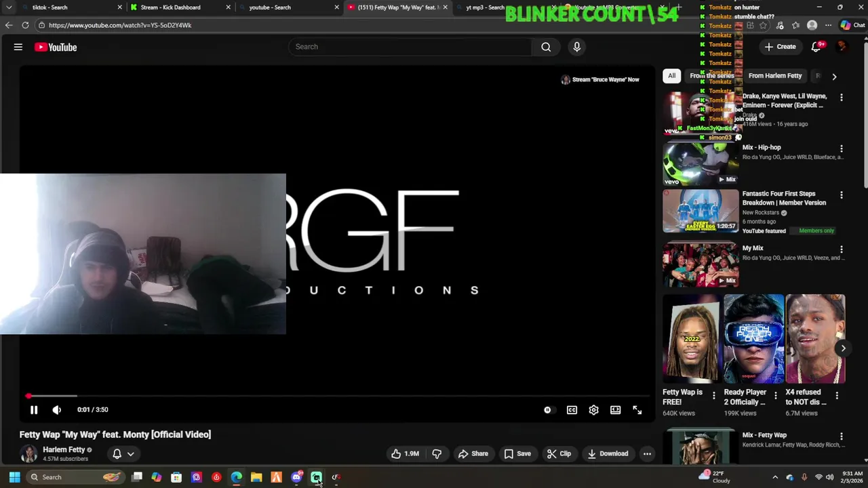Select the From Harlem Fetty chip
The height and width of the screenshot is (488, 868).
pos(775,76)
